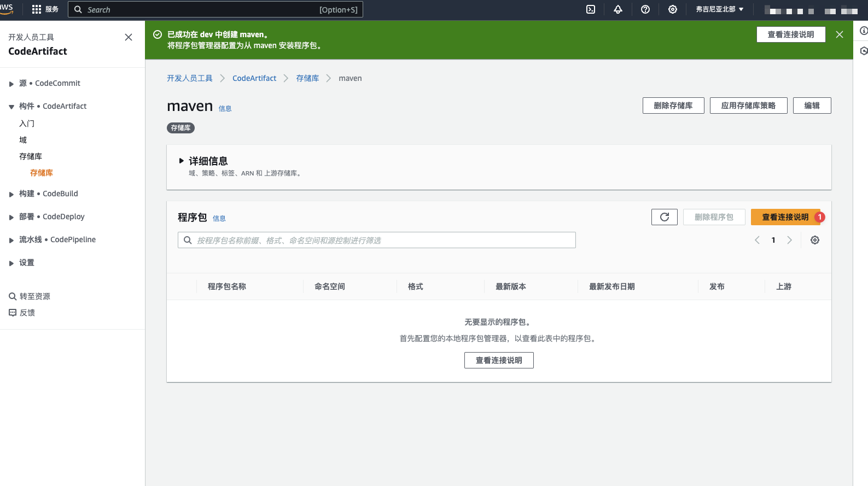Expand 流水线 • CodePipeline section
The width and height of the screenshot is (868, 486).
(11, 240)
